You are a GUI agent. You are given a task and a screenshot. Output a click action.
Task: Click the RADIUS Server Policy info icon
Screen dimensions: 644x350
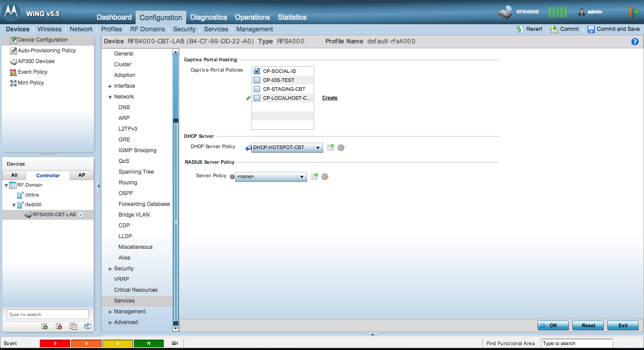(232, 176)
